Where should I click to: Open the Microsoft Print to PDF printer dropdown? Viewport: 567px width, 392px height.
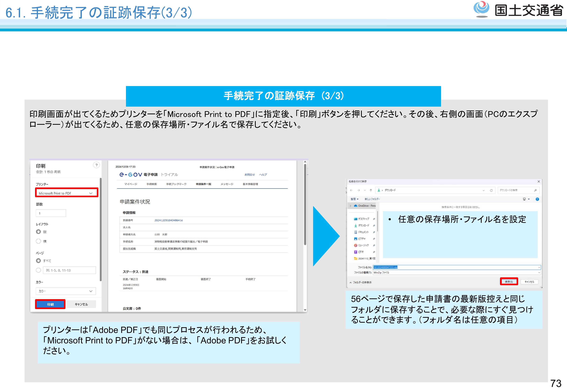pos(66,193)
